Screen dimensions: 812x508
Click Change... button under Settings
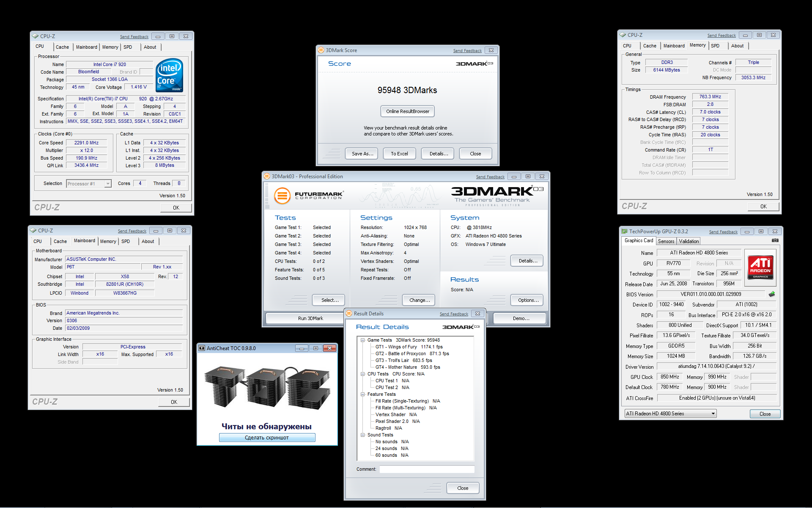pos(419,300)
